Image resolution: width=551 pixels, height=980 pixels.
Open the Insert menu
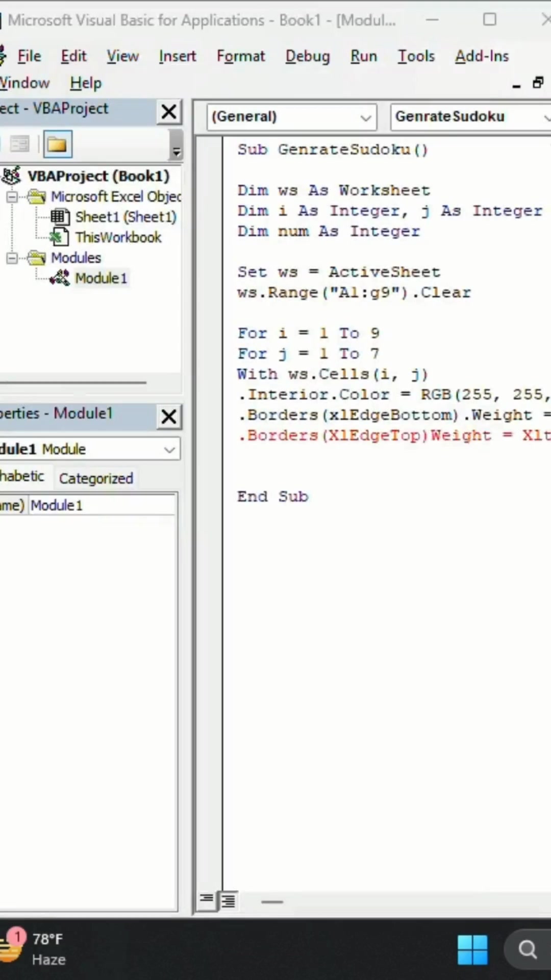point(177,56)
